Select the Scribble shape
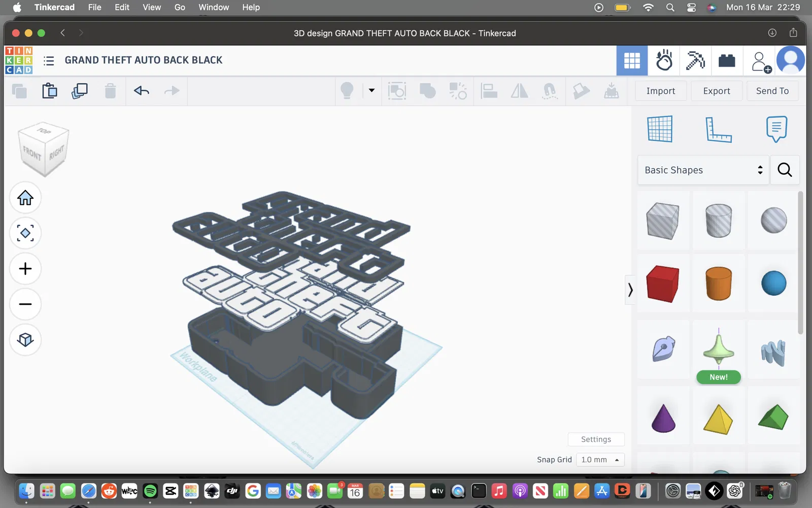Screen dimensions: 812x508 click(663, 348)
